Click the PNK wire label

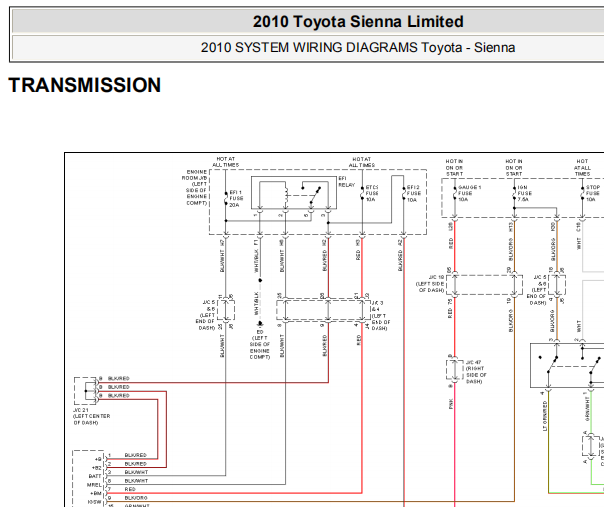[451, 404]
